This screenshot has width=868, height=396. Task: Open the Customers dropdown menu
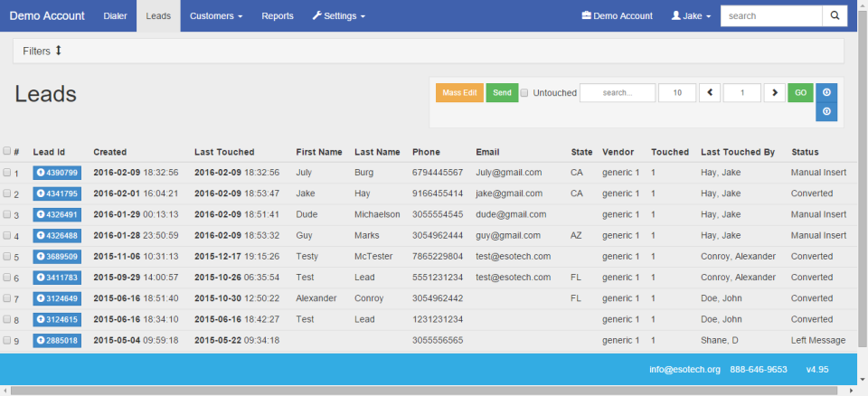coord(216,16)
